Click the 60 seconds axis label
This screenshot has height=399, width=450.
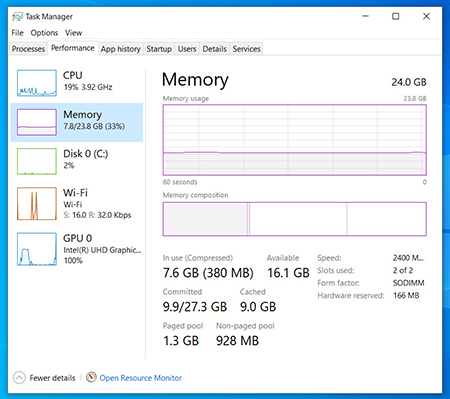pos(180,182)
